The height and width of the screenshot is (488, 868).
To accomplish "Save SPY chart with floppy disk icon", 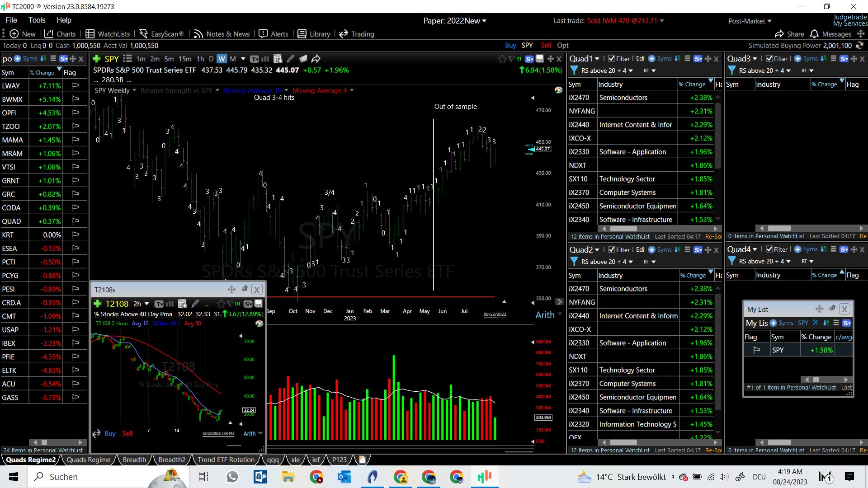I will pos(539,59).
